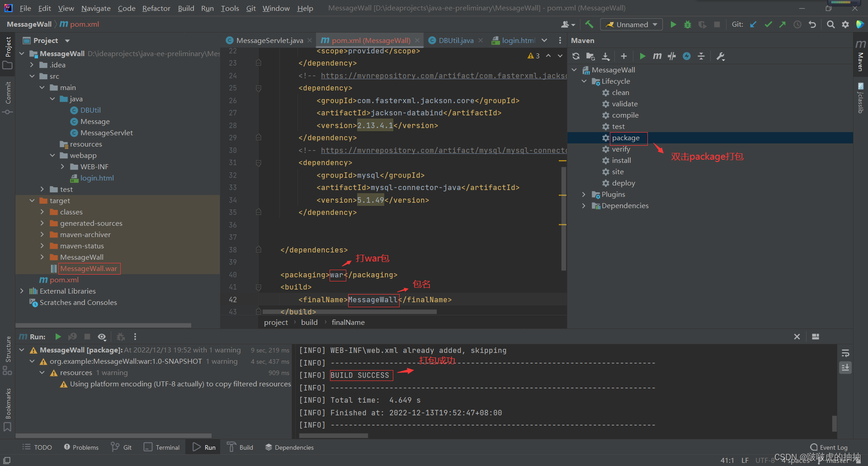Toggle Maven offline mode
Screen dimensions: 868x466
pos(672,56)
